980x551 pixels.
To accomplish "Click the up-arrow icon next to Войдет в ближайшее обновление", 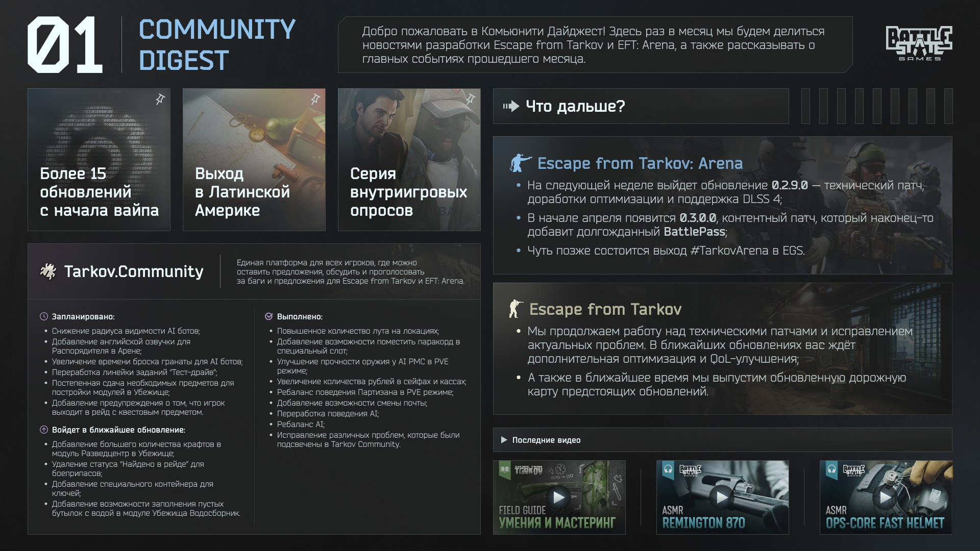I will pyautogui.click(x=44, y=430).
